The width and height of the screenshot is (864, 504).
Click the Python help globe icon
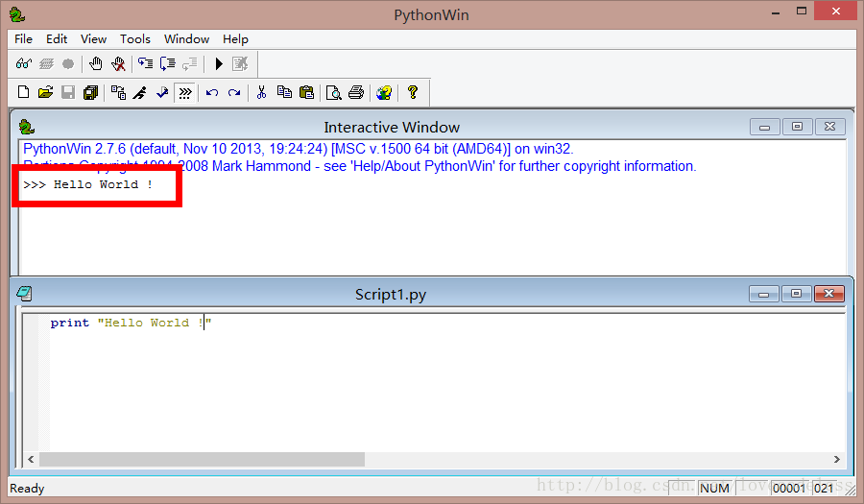click(x=384, y=92)
